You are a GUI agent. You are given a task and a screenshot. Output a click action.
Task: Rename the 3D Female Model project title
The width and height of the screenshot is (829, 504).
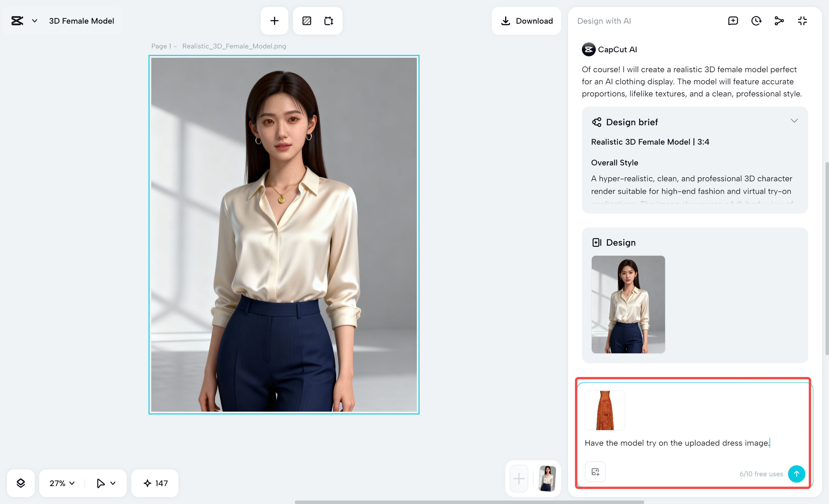81,20
